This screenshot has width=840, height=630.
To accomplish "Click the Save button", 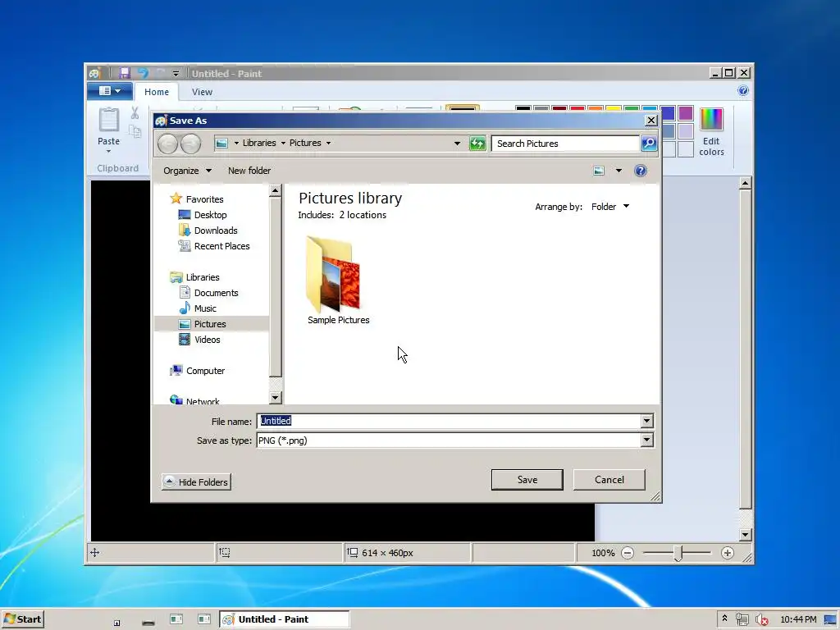I will [527, 479].
